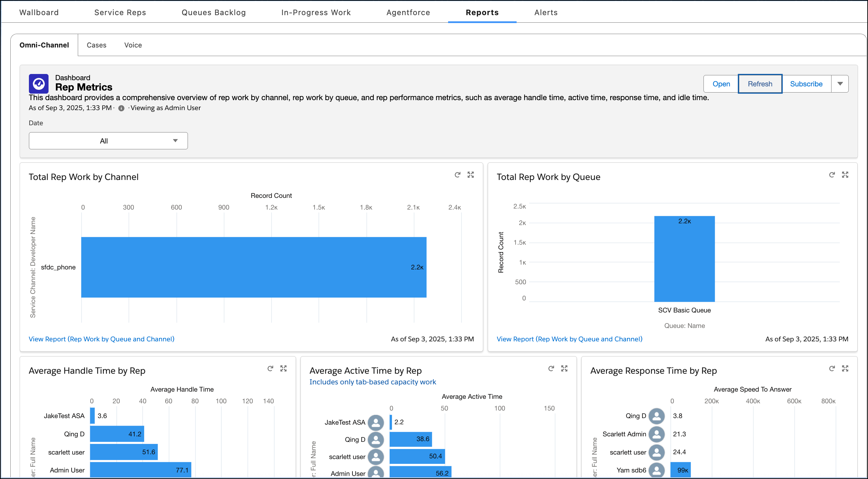This screenshot has height=479, width=868.
Task: Go to the Agentforce tab
Action: tap(408, 12)
